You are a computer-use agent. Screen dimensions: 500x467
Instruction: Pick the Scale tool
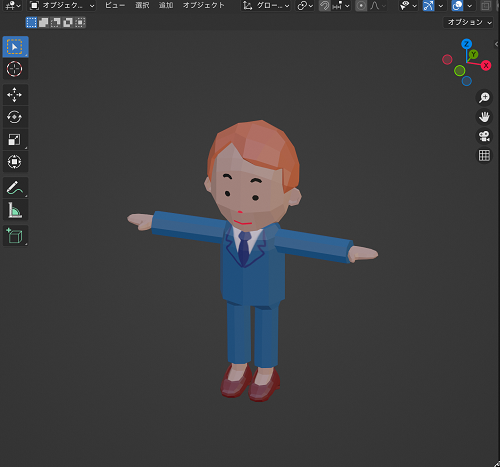click(15, 139)
